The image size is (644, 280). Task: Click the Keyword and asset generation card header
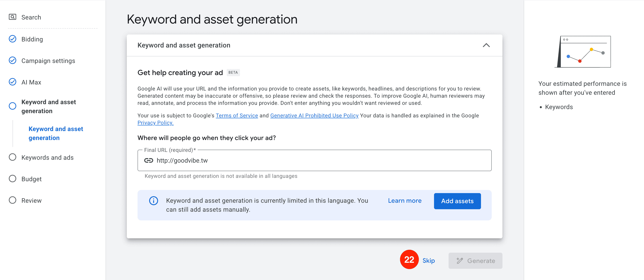(314, 45)
